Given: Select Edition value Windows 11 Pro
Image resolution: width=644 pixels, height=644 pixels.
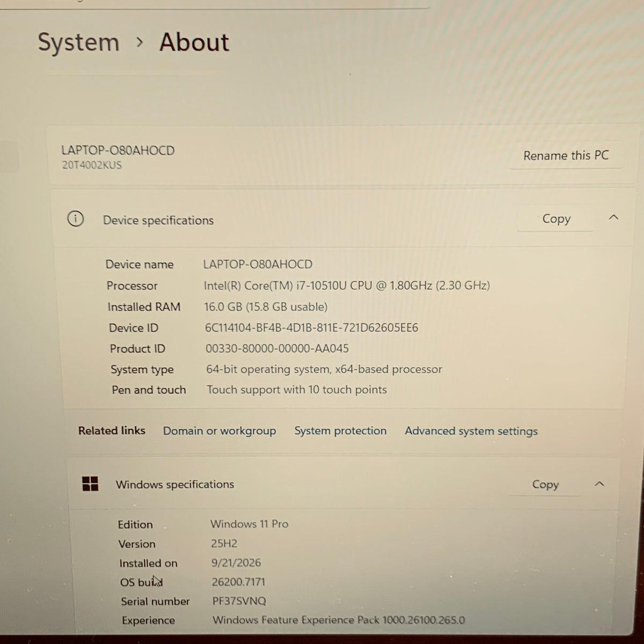Looking at the screenshot, I should click(x=250, y=524).
